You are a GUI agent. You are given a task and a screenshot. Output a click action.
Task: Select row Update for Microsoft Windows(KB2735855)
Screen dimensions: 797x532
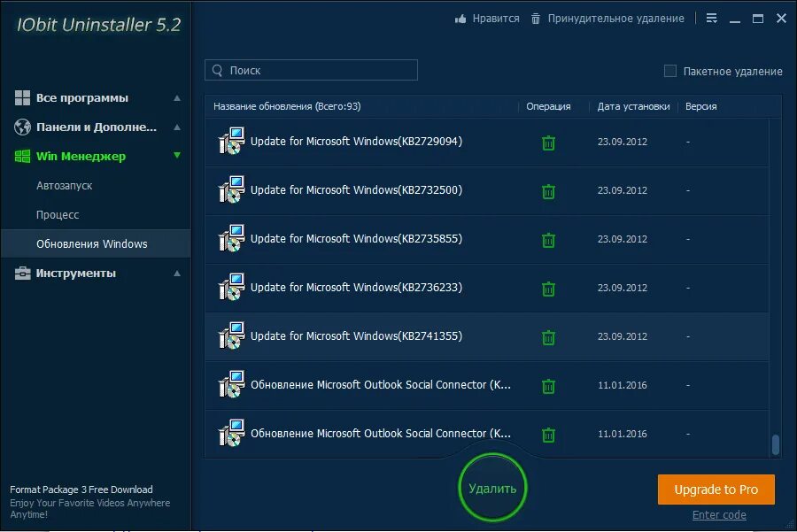(487, 239)
